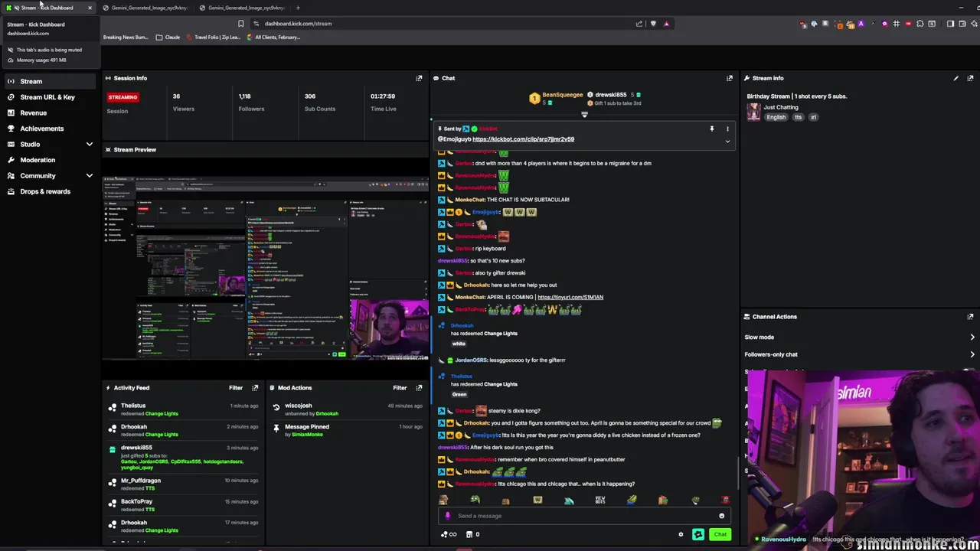Open the kickbot.com clip link
This screenshot has height=551, width=980.
coord(523,139)
